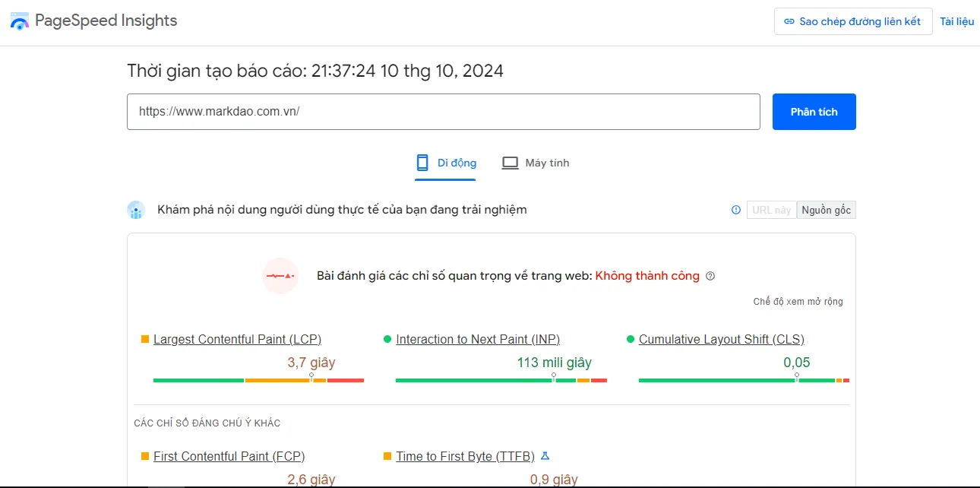Open the Tài liệu link

956,21
